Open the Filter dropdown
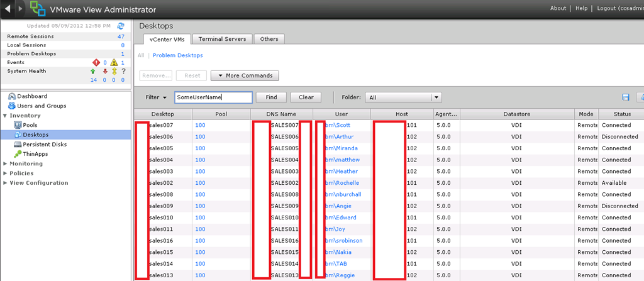The height and width of the screenshot is (281, 644). tap(155, 97)
